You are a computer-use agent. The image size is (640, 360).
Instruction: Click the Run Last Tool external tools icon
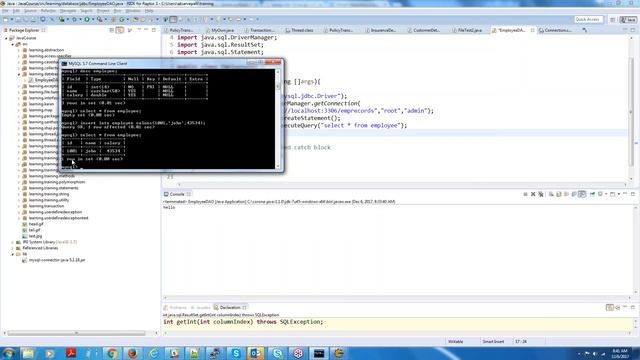(x=100, y=20)
